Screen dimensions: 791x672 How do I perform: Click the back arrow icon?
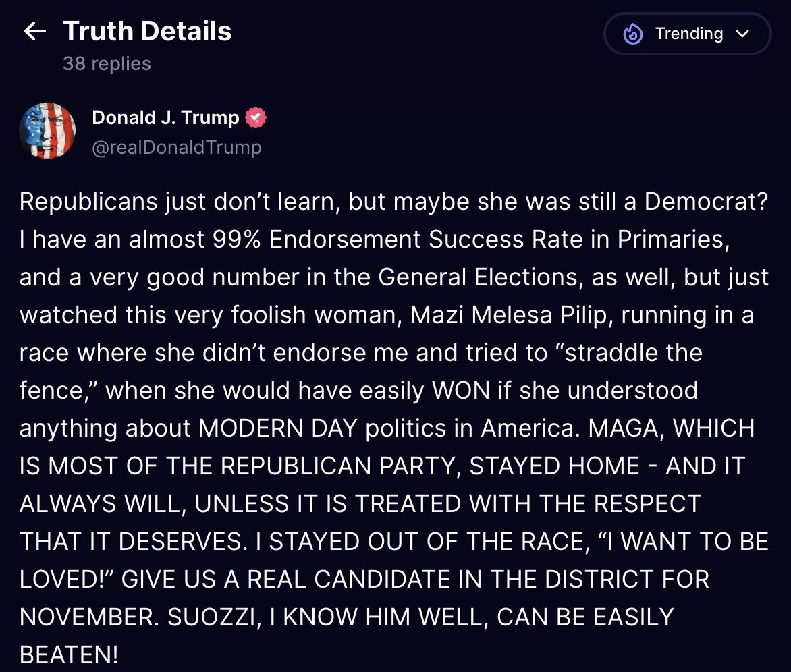(34, 32)
